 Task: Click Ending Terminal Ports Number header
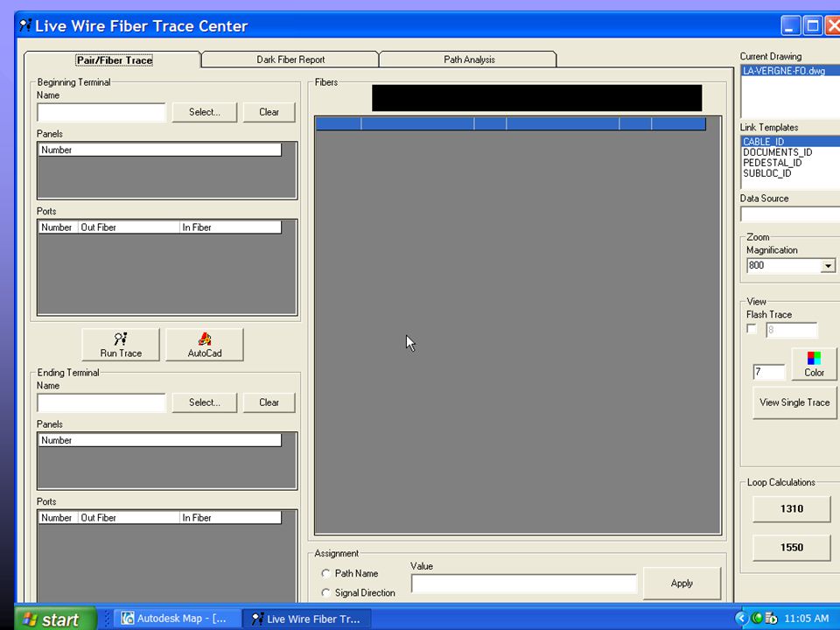59,517
